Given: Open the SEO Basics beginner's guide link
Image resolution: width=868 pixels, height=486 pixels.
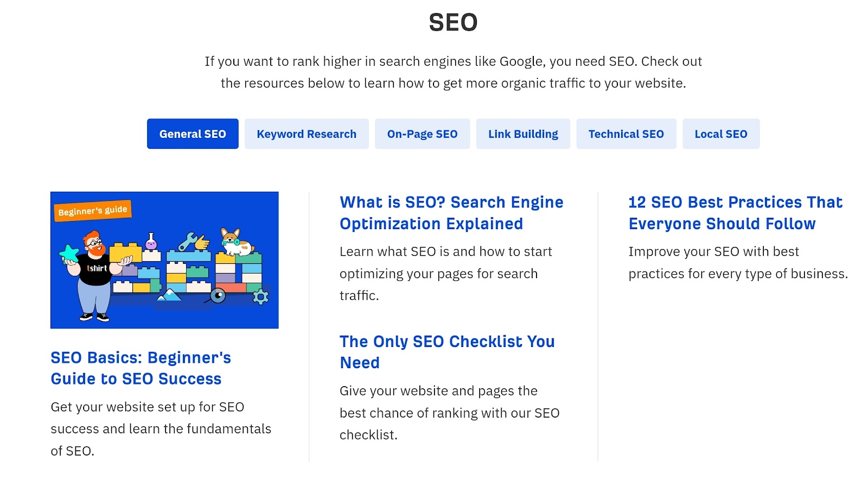Looking at the screenshot, I should tap(141, 368).
